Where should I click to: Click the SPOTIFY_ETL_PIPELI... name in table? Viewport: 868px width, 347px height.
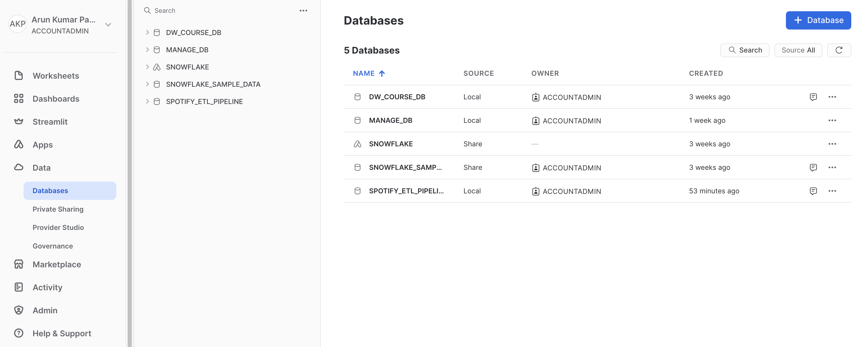pyautogui.click(x=406, y=191)
